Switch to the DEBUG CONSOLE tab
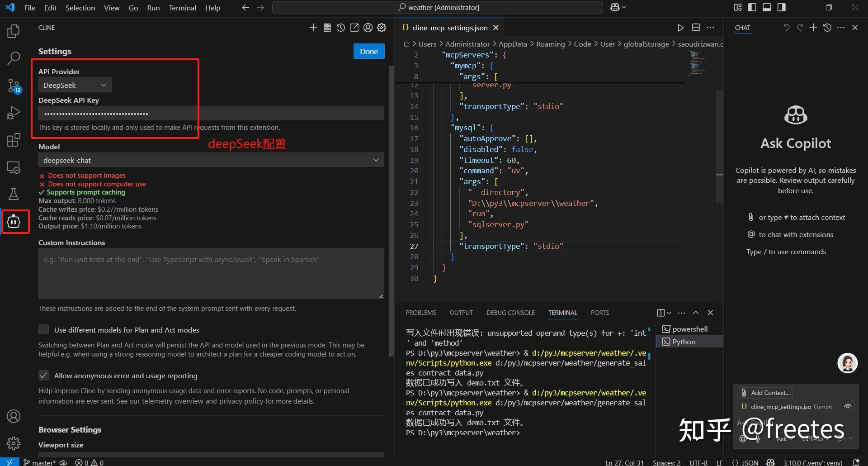This screenshot has width=868, height=466. click(510, 313)
